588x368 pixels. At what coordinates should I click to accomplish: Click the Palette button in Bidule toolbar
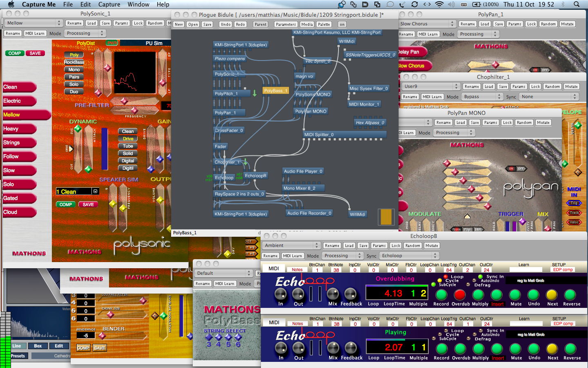[x=323, y=25]
